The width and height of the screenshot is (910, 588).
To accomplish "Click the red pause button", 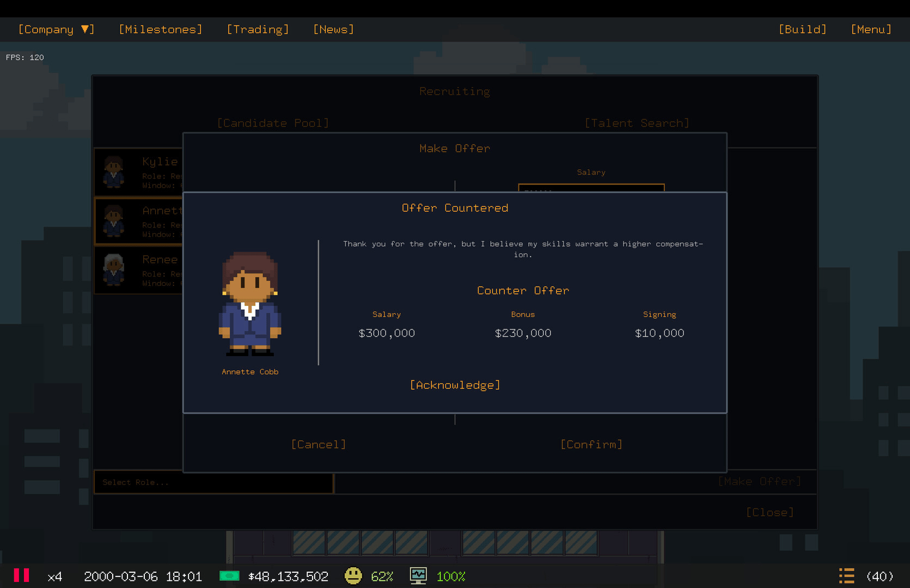I will click(21, 576).
